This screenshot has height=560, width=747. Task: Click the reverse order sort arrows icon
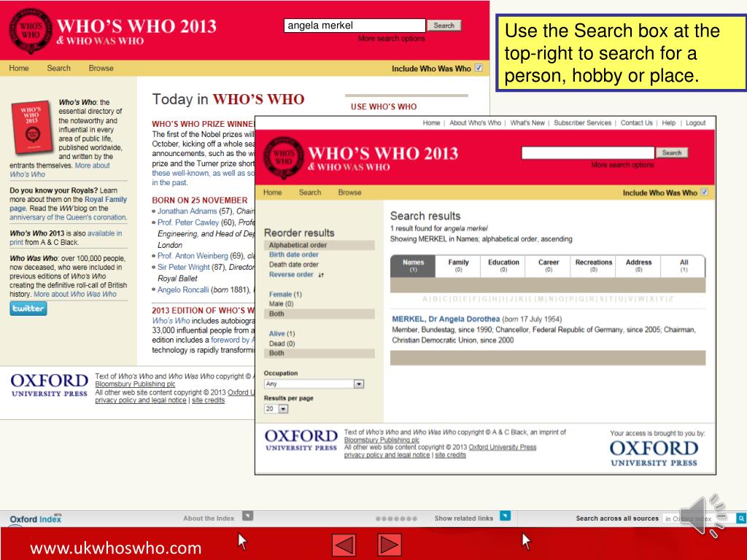pos(321,275)
